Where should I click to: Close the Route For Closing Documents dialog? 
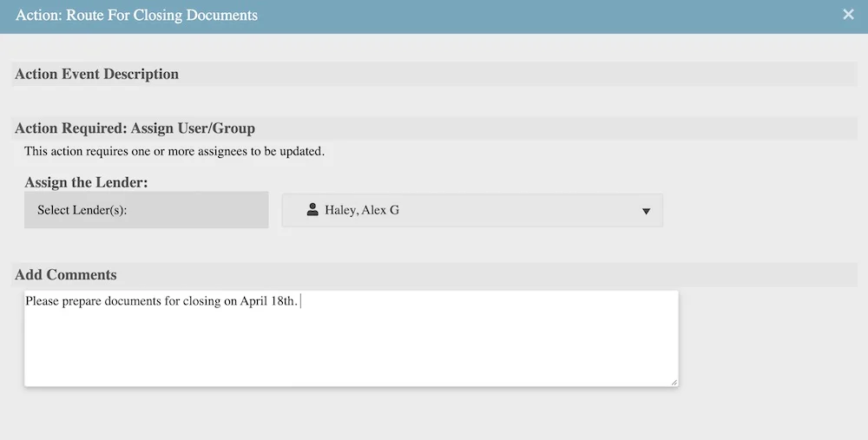(848, 15)
